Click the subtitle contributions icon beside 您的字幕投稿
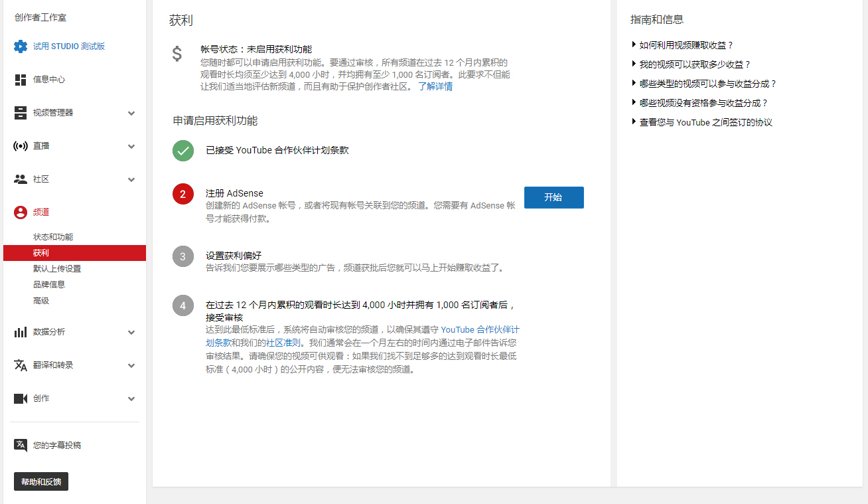The height and width of the screenshot is (504, 868). 21,445
